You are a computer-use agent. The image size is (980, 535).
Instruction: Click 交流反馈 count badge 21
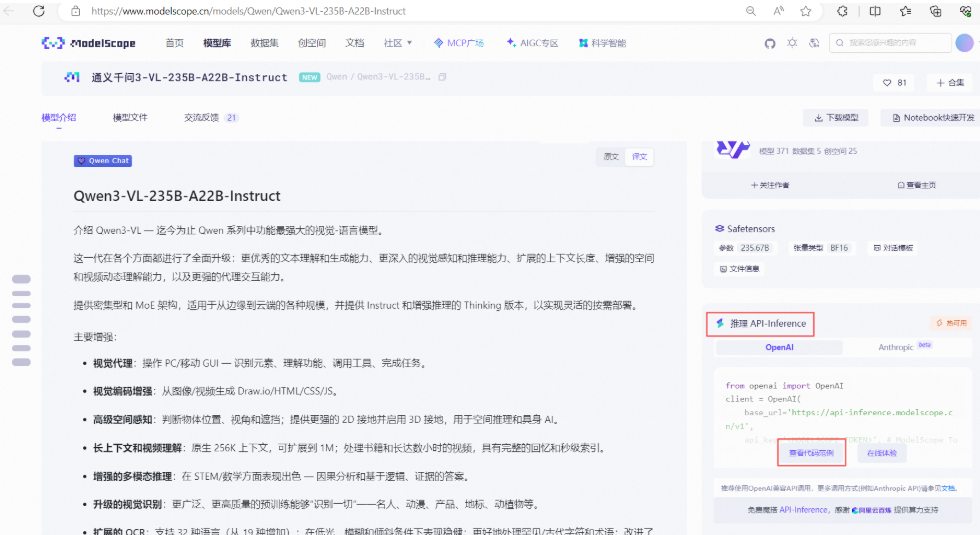point(231,118)
